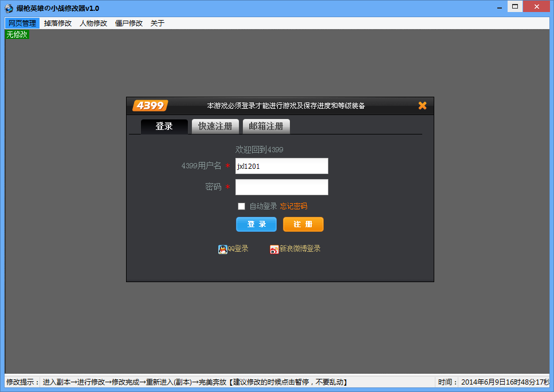554x392 pixels.
Task: Open the 僵尸修改 menu
Action: [128, 23]
